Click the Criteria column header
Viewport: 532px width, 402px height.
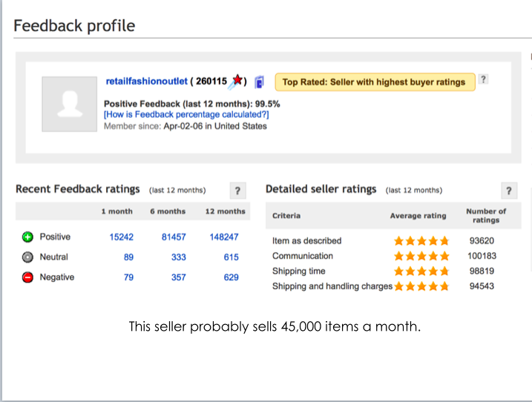point(286,216)
